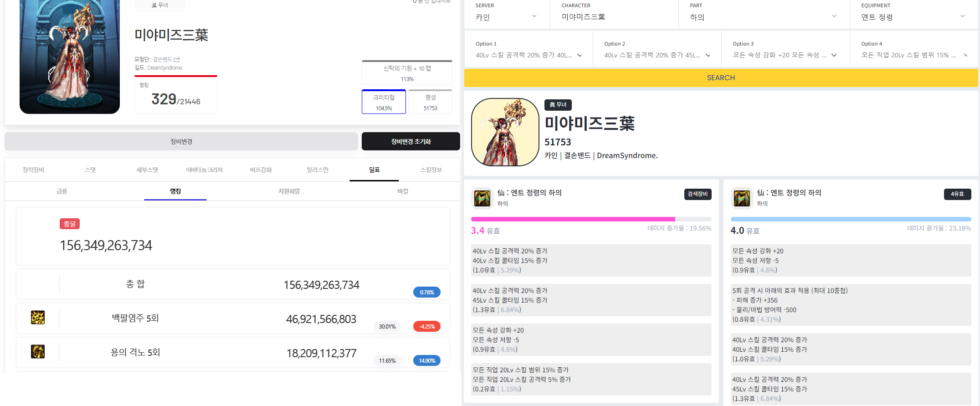
Task: Switch to the 차원회랑 sub-tab
Action: coord(289,191)
